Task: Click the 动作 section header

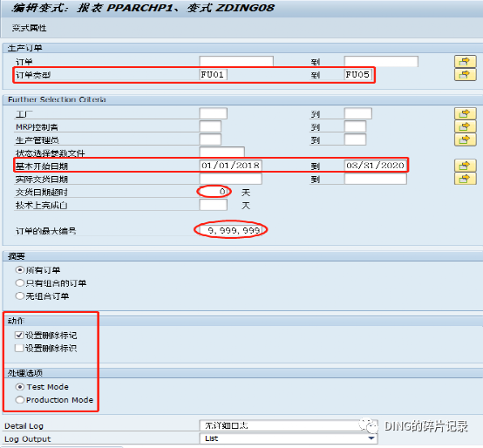Action: coord(16,321)
